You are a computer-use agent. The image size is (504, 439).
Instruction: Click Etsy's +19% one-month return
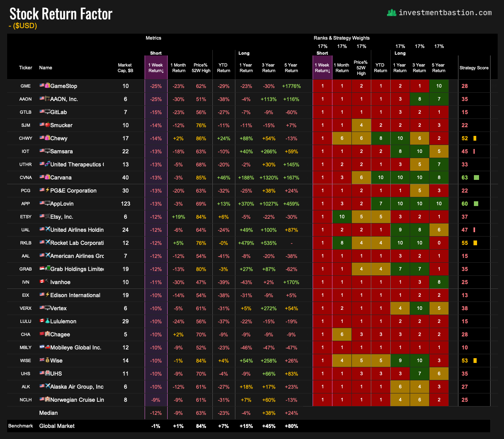point(178,217)
